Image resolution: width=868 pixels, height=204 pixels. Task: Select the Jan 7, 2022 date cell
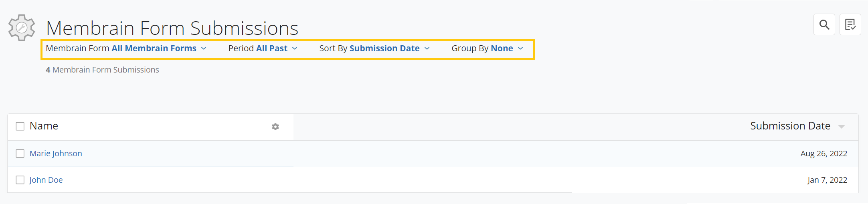pyautogui.click(x=828, y=180)
